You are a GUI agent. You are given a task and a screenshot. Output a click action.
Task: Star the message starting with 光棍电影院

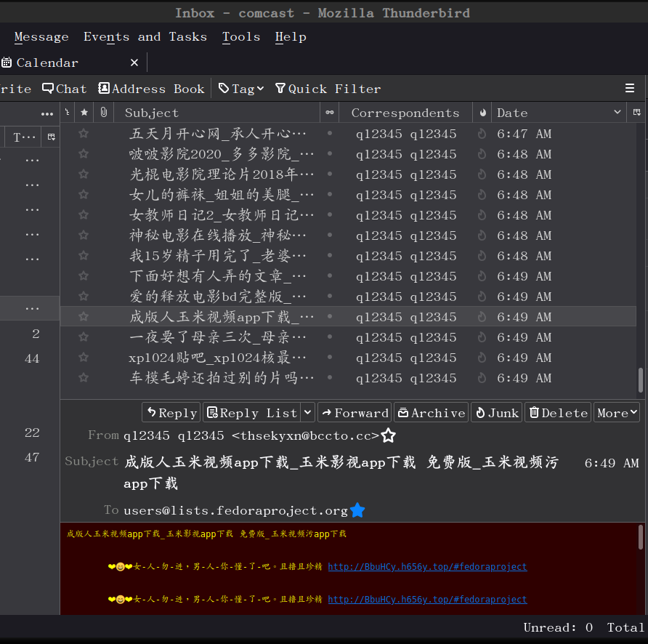tap(84, 174)
